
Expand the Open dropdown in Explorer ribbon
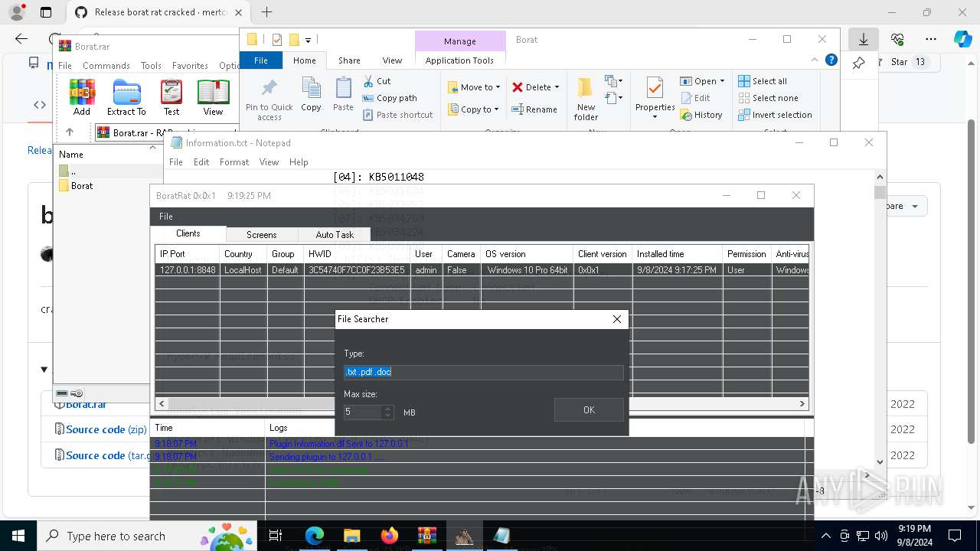(x=722, y=81)
